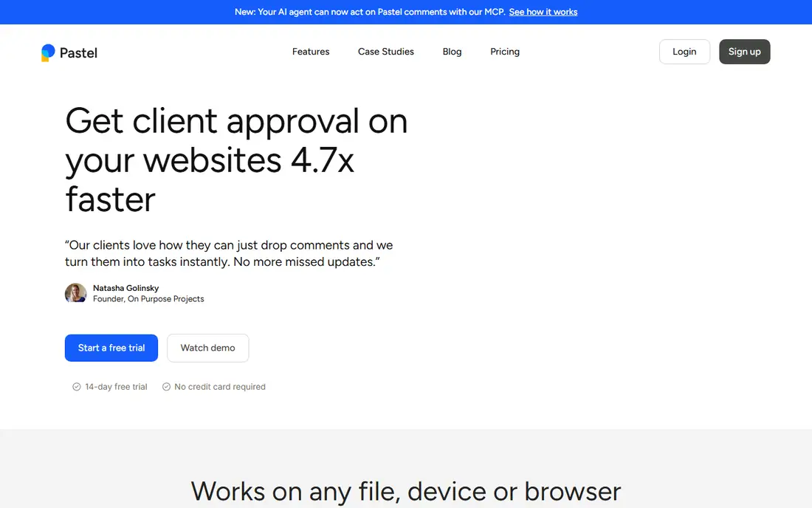812x508 pixels.
Task: Click the Watch demo button
Action: 207,348
